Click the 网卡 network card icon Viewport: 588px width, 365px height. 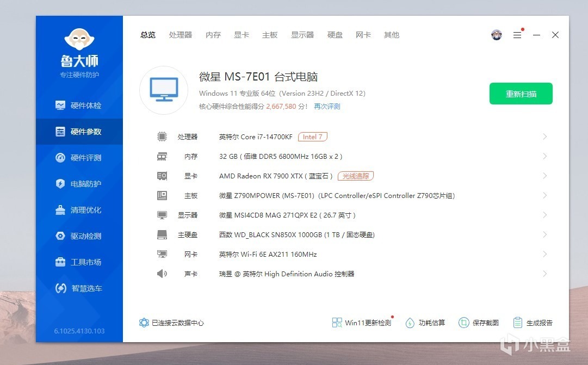[x=162, y=255]
